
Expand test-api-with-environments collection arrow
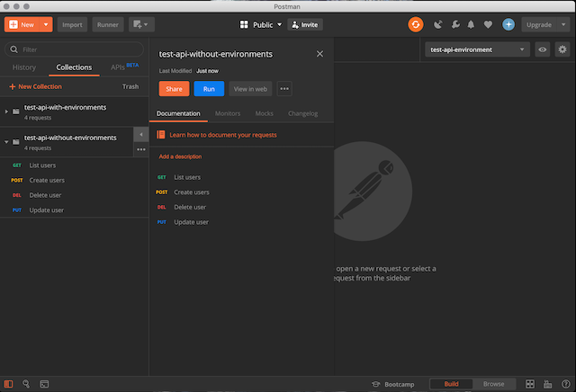click(6, 111)
